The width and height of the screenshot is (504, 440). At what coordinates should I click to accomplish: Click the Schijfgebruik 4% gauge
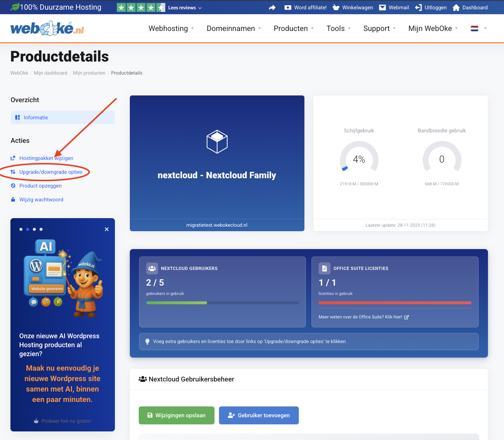tap(359, 157)
